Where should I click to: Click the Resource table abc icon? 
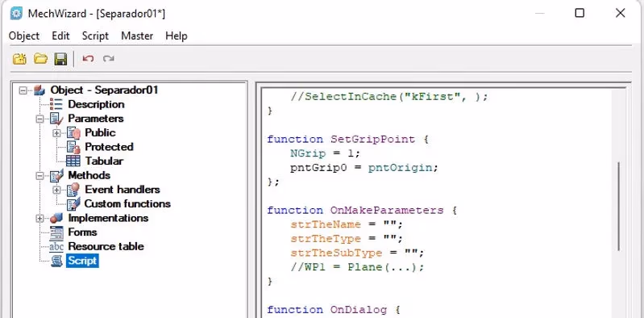(x=56, y=247)
